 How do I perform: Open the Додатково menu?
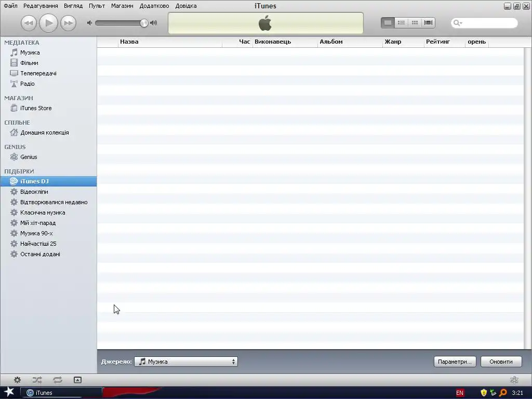[x=154, y=6]
